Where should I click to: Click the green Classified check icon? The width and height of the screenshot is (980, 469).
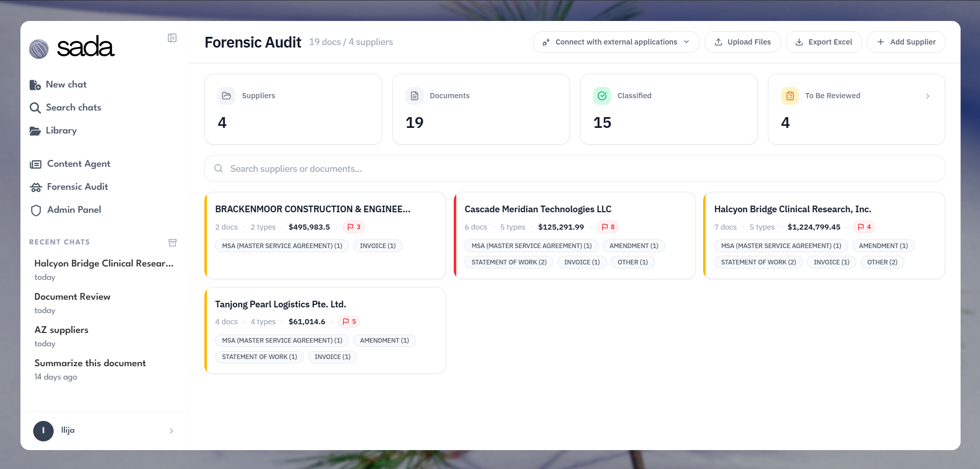click(602, 96)
